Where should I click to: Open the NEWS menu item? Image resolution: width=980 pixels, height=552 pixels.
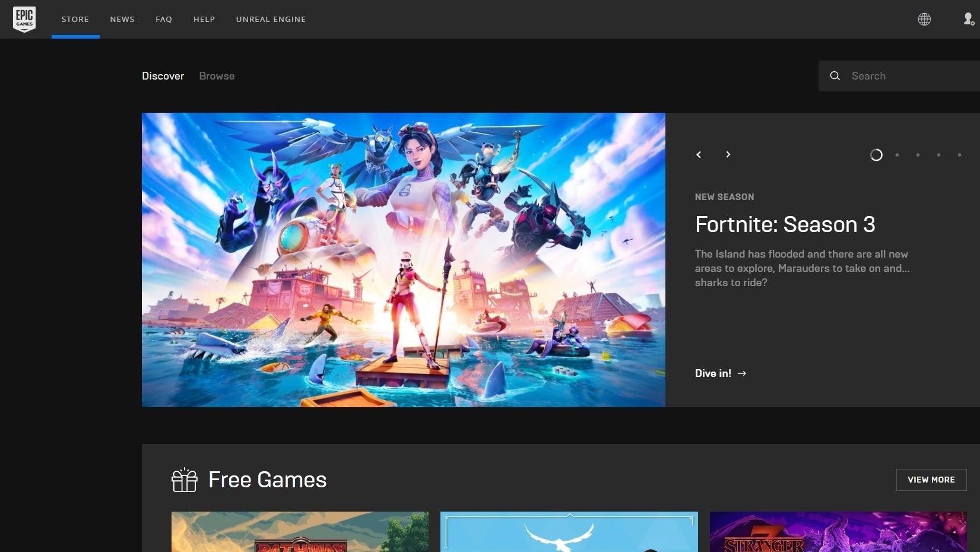(122, 19)
